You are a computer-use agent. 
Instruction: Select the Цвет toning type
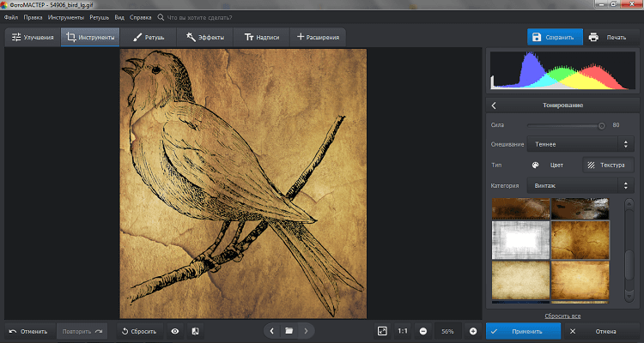(550, 165)
